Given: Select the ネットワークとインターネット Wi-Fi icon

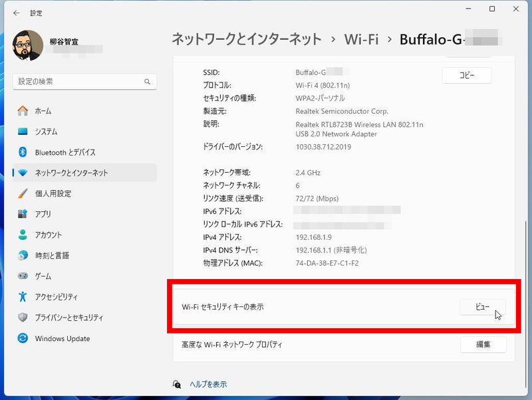Looking at the screenshot, I should point(23,173).
